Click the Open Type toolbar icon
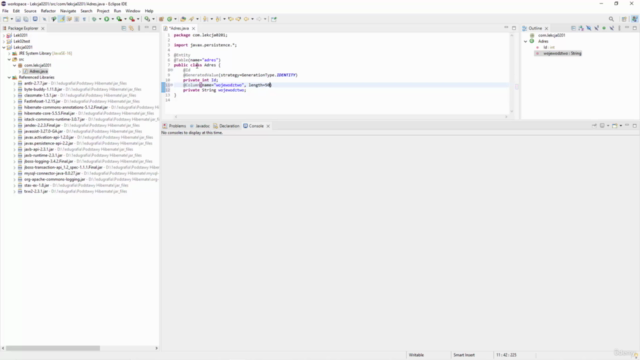Screen dimensions: 640x360 (183, 19)
